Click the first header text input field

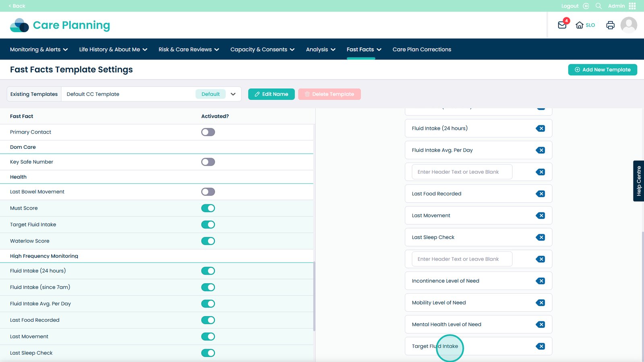click(x=462, y=172)
